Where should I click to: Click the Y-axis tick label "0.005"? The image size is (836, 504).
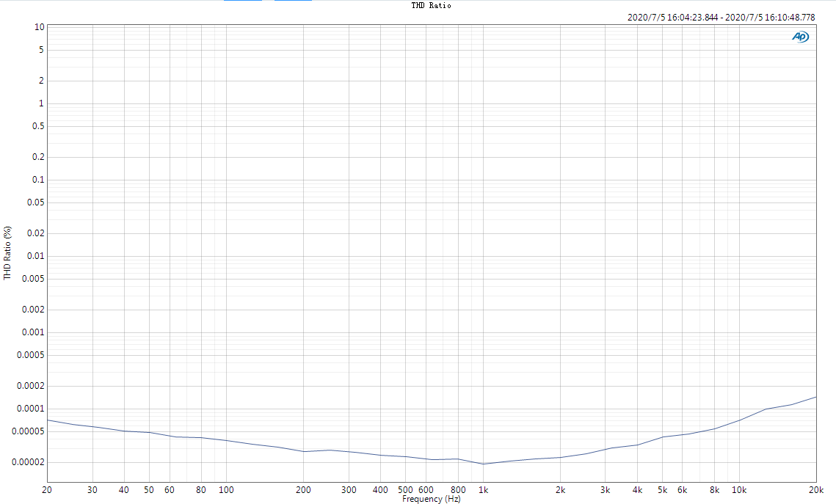(34, 279)
